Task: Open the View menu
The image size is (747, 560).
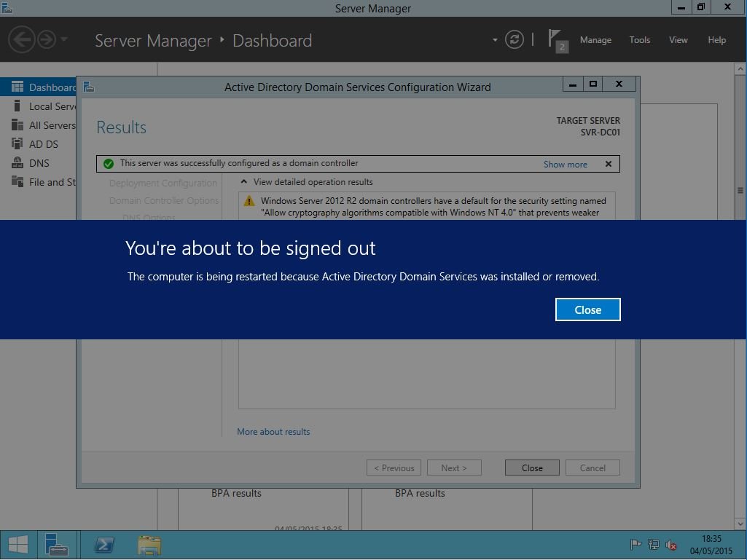Action: (x=678, y=40)
